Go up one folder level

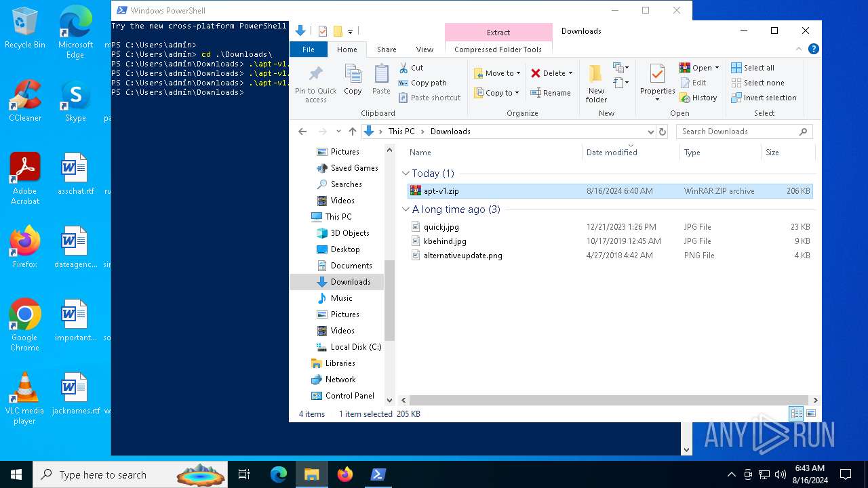coord(353,131)
